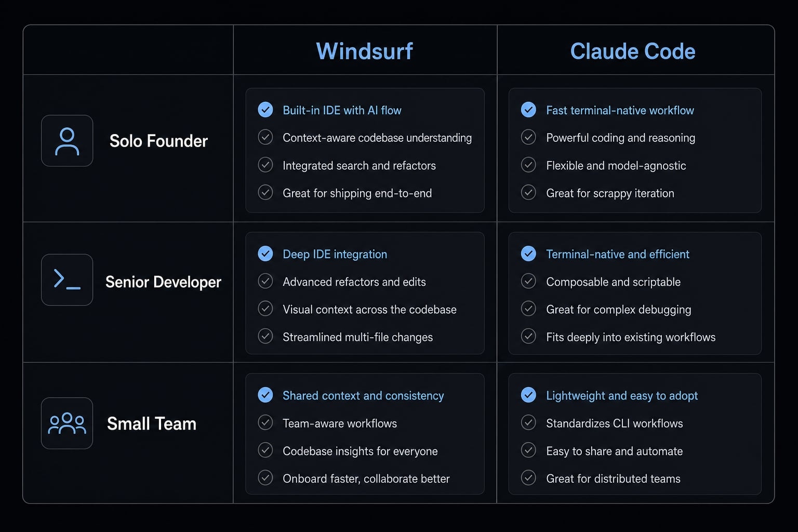Click the text Visual context across the codebase
Viewport: 798px width, 532px height.
coord(369,309)
